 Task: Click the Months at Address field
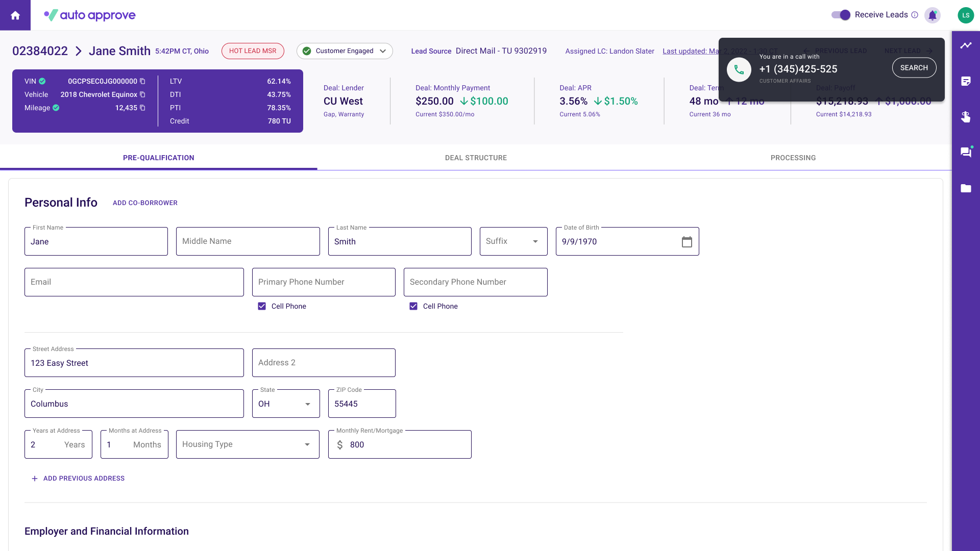pyautogui.click(x=134, y=444)
